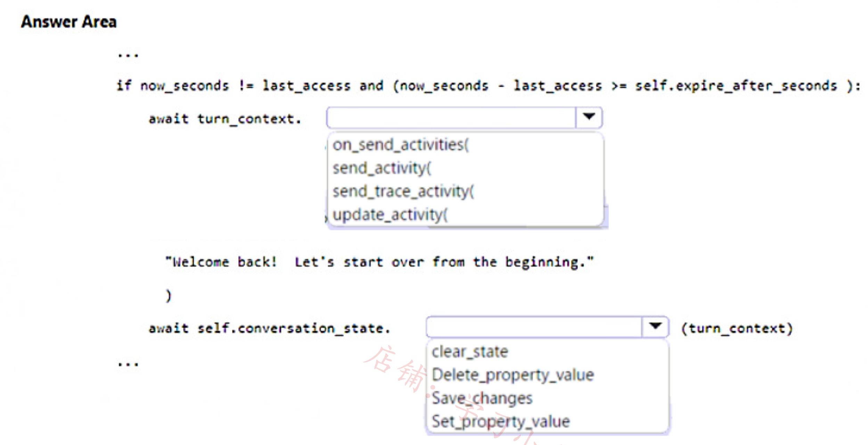Select on_send_activities( option
Screen dimensions: 868x445
click(x=401, y=145)
